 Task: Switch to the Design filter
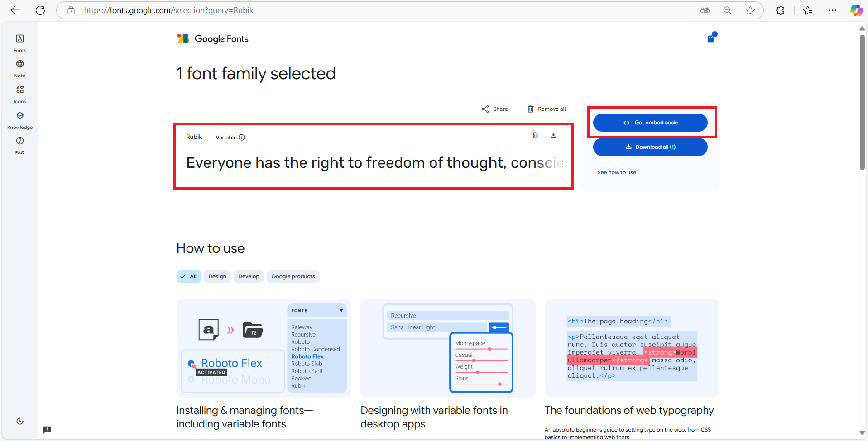click(x=217, y=276)
